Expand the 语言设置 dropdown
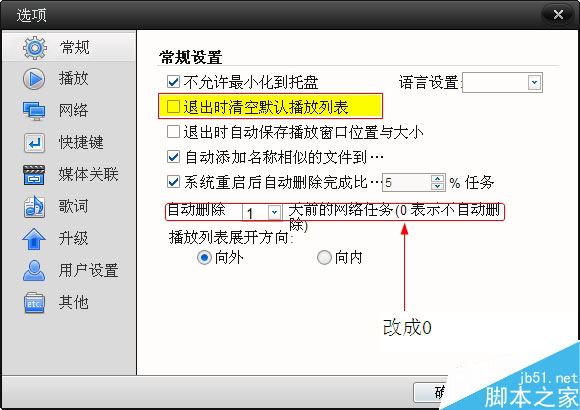This screenshot has width=580, height=410. point(534,82)
